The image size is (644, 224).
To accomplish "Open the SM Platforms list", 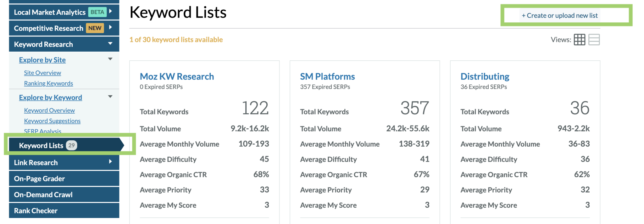I will [327, 76].
